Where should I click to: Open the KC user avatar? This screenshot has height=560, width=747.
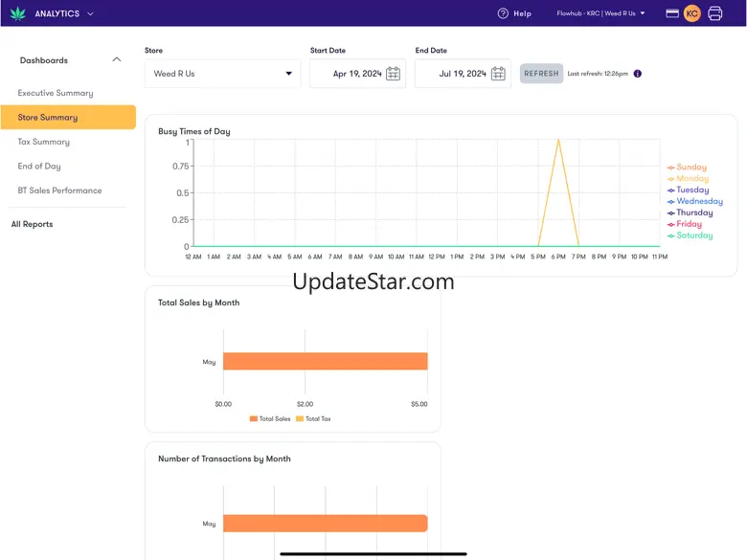pos(691,13)
